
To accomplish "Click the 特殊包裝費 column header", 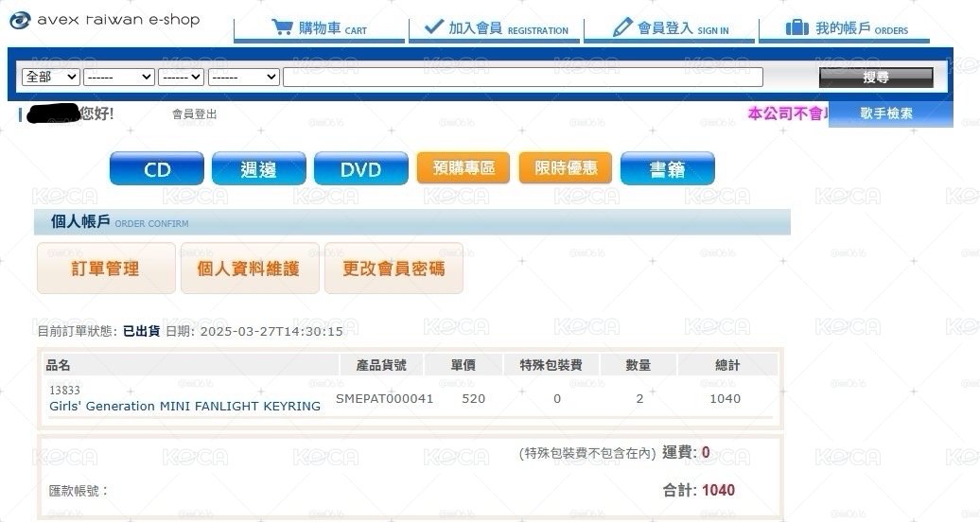I will (x=551, y=365).
